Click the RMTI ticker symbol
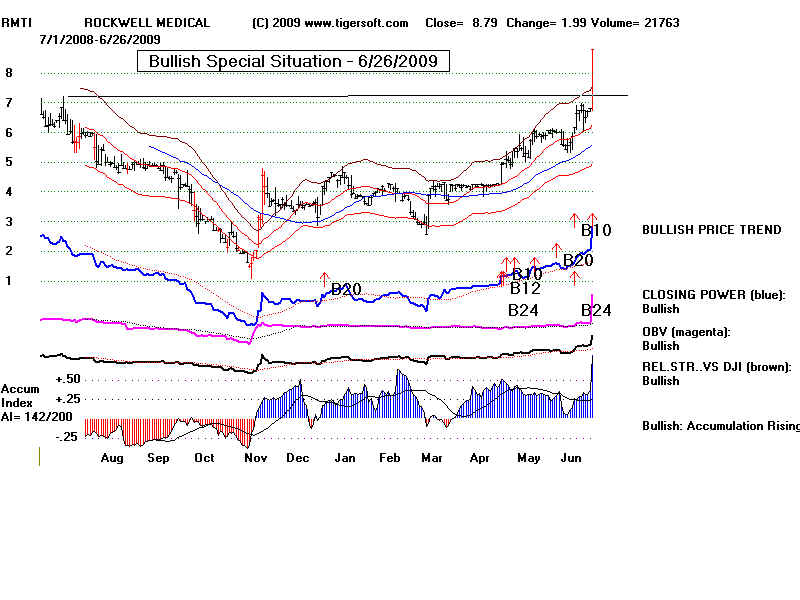 16,23
